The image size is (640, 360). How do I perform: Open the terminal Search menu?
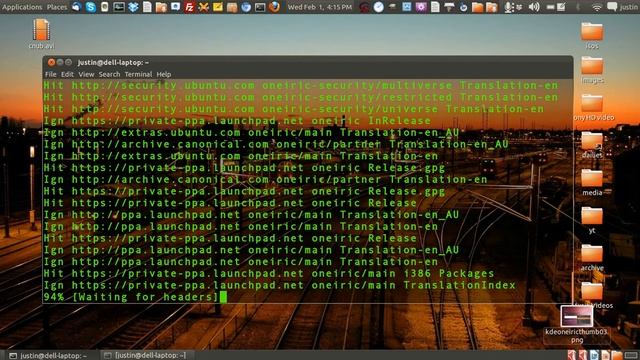tap(109, 74)
